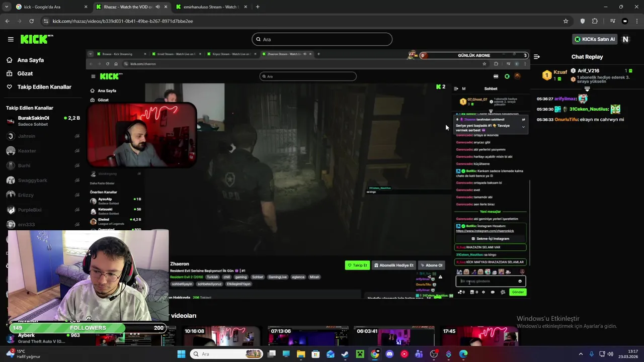Click the Takip Et button in the video

(357, 265)
